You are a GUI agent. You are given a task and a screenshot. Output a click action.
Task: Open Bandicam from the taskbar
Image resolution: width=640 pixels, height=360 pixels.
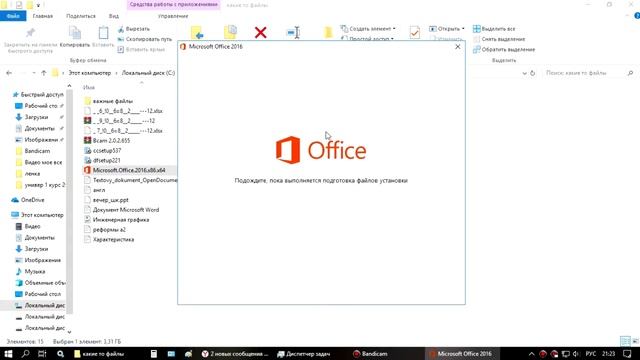pyautogui.click(x=371, y=354)
